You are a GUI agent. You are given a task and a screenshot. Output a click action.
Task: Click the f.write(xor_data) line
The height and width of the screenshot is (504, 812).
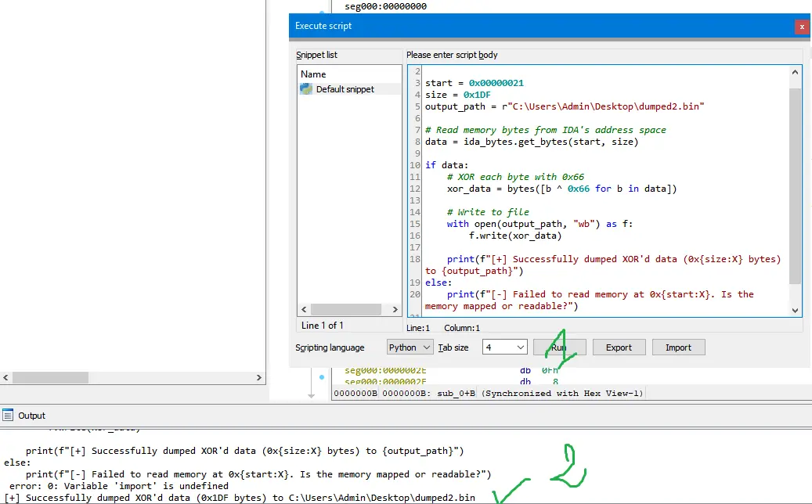pyautogui.click(x=515, y=236)
